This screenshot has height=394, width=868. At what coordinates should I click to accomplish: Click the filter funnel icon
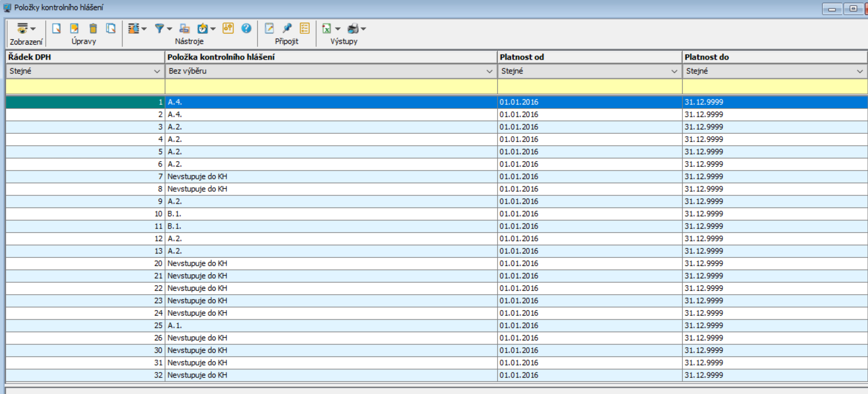159,28
